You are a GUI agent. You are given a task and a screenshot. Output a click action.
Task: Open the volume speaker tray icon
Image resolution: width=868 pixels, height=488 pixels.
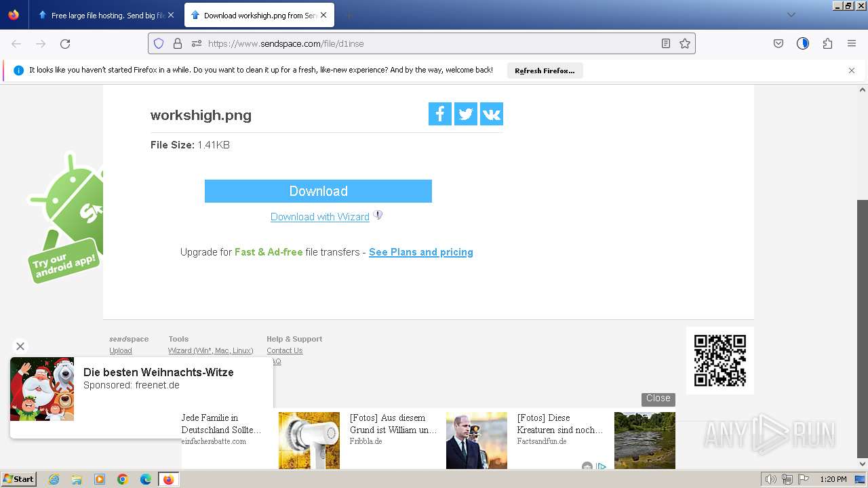[x=770, y=479]
